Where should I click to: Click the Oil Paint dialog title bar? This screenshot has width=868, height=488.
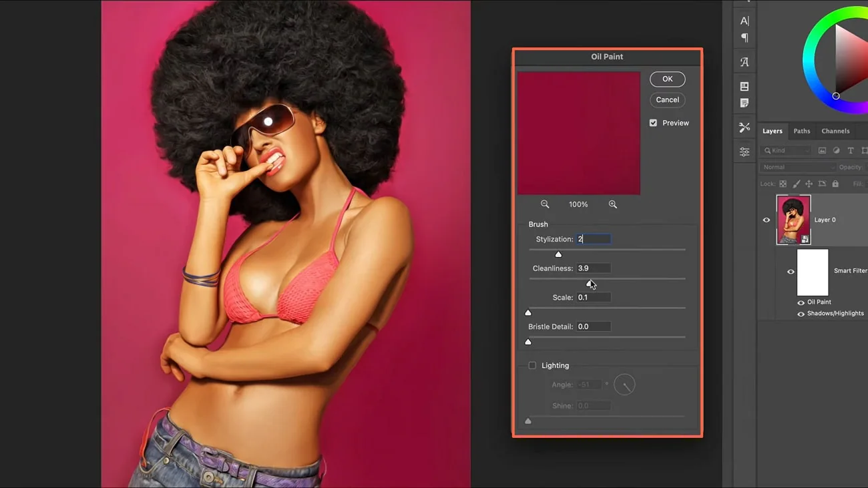point(607,57)
